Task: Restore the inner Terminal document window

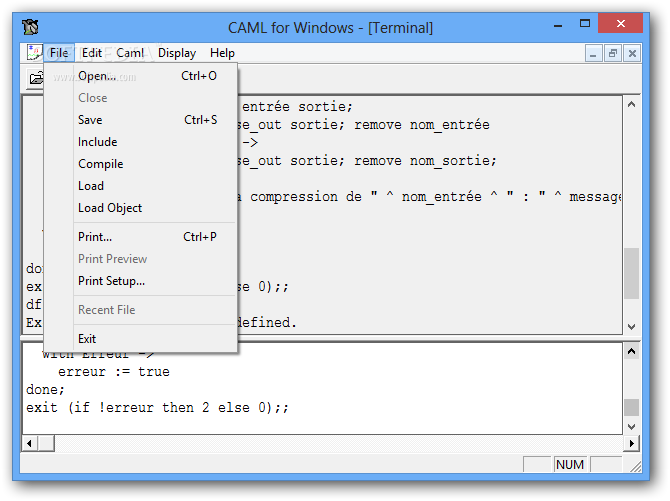Action: 613,53
